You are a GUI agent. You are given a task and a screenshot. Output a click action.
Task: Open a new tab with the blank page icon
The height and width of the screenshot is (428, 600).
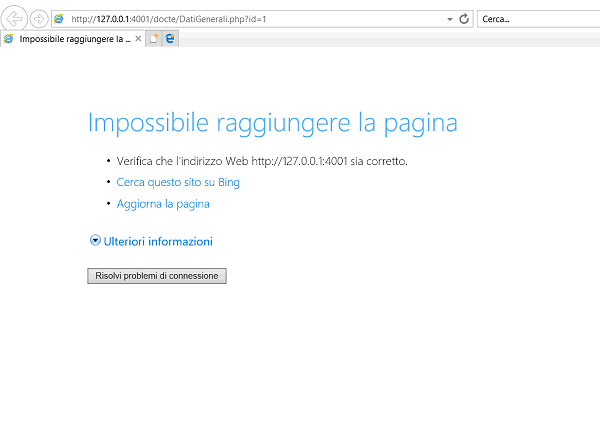(x=154, y=39)
